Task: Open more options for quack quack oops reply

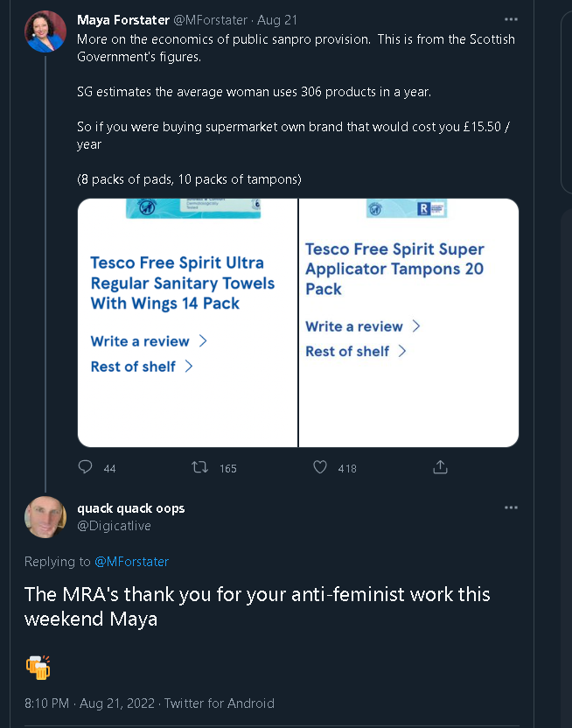Action: click(511, 507)
